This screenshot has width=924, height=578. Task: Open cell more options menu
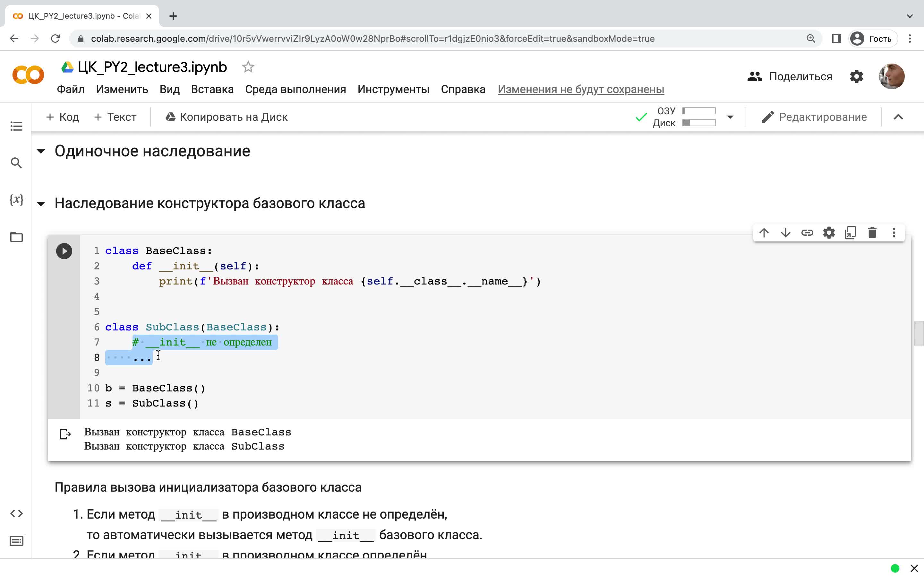(x=894, y=233)
